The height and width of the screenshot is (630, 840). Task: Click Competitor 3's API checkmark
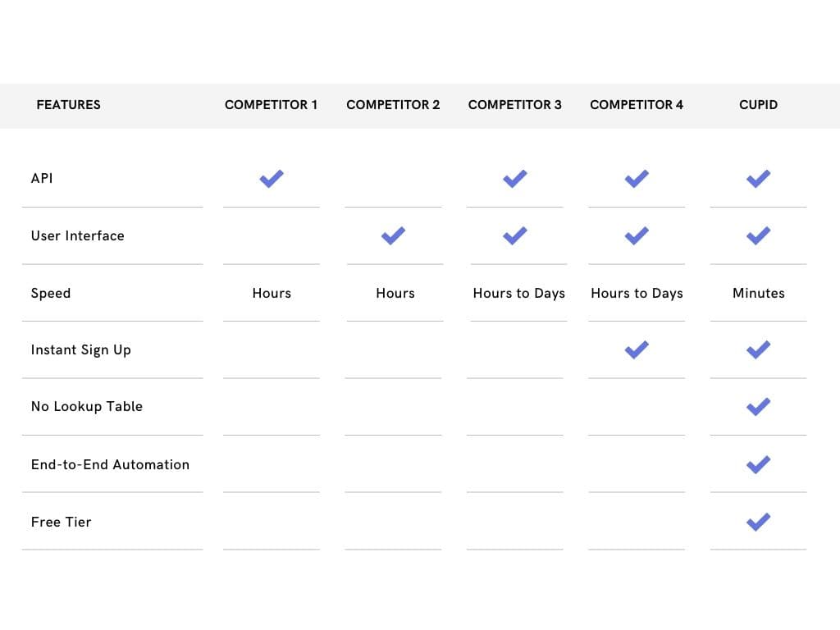514,178
